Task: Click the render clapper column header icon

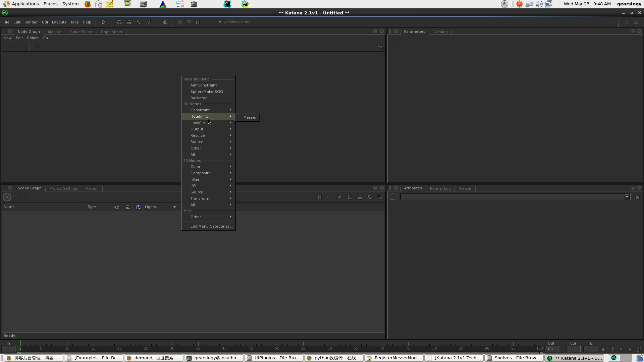Action: 127,207
